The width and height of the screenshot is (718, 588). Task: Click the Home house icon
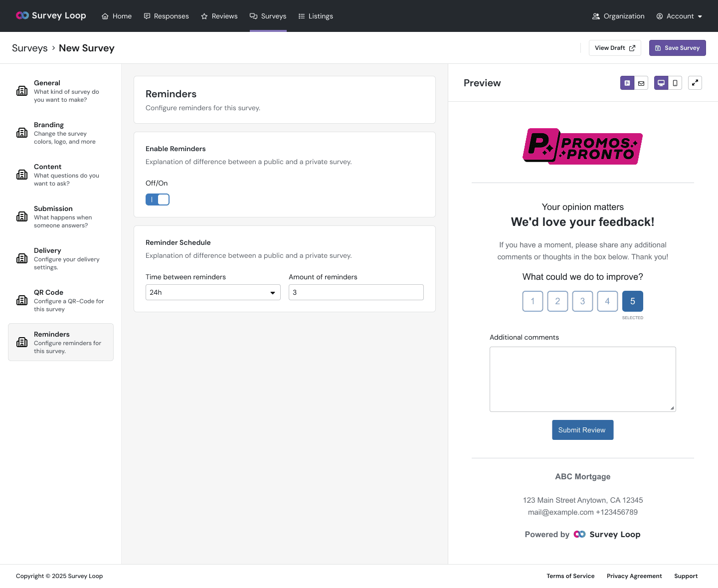(x=105, y=16)
